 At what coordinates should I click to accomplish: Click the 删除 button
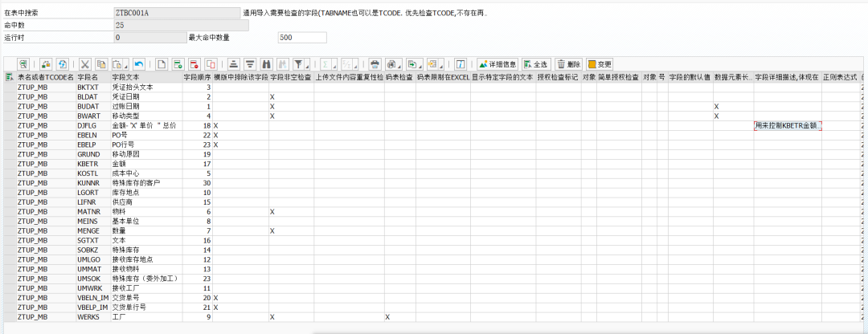tap(568, 64)
